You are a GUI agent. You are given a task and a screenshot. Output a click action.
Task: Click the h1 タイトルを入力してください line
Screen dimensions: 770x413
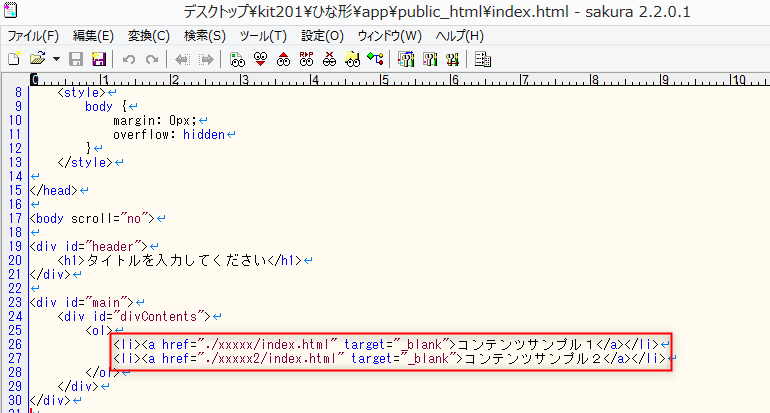(x=180, y=260)
